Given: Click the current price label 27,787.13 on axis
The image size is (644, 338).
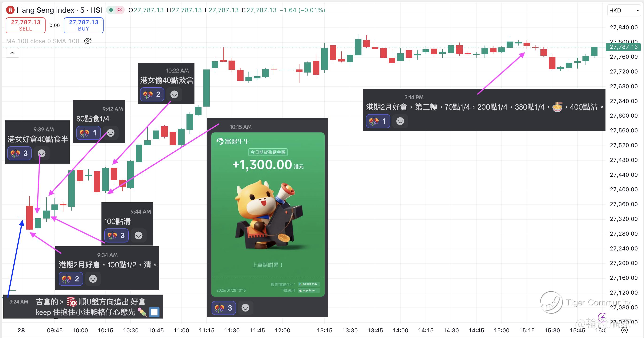Looking at the screenshot, I should click(624, 47).
